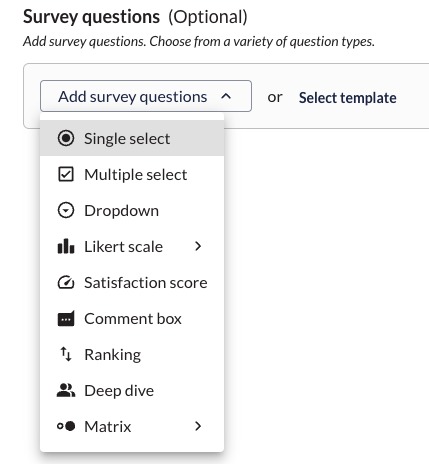This screenshot has width=429, height=464.
Task: Click the Deep dive people icon
Action: click(x=66, y=390)
